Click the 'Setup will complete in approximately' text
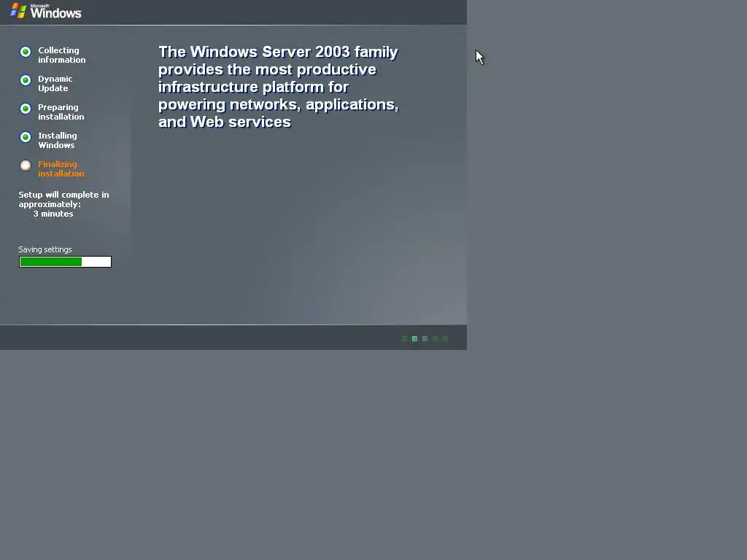Screen dimensions: 747x560 click(64, 200)
